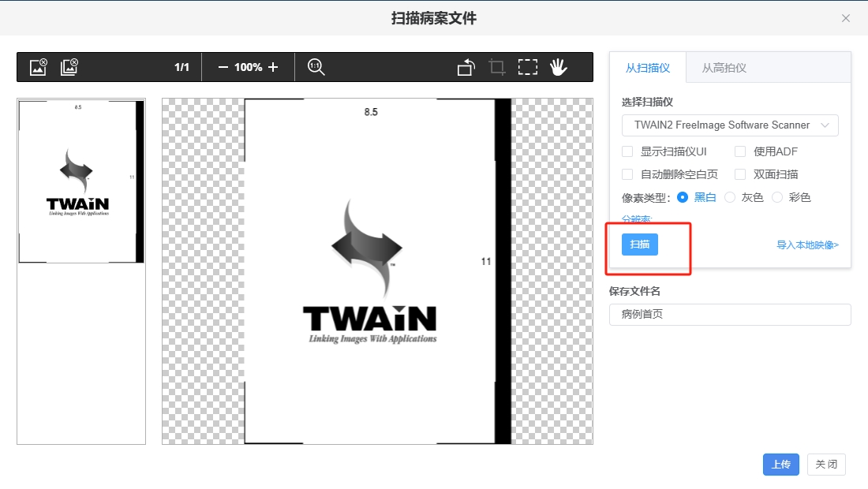The height and width of the screenshot is (489, 868).
Task: Click the zoom in plus icon
Action: [x=274, y=66]
